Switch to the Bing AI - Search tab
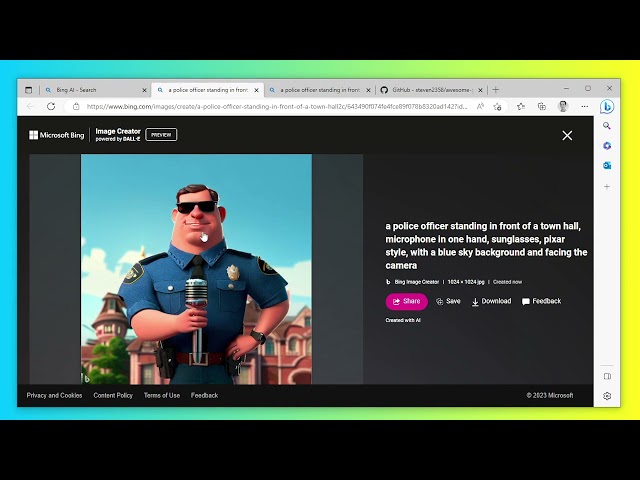This screenshot has width=640, height=480. point(96,90)
